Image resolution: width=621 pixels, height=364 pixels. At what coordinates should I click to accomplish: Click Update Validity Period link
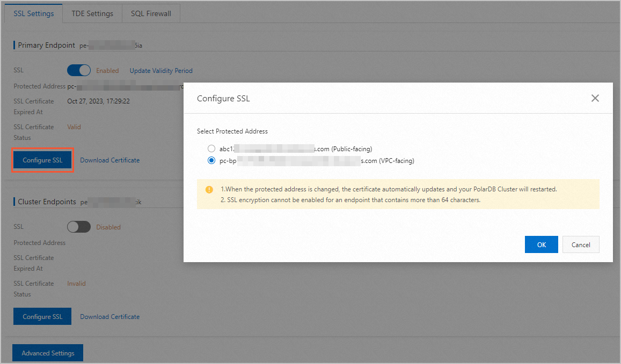pos(161,71)
